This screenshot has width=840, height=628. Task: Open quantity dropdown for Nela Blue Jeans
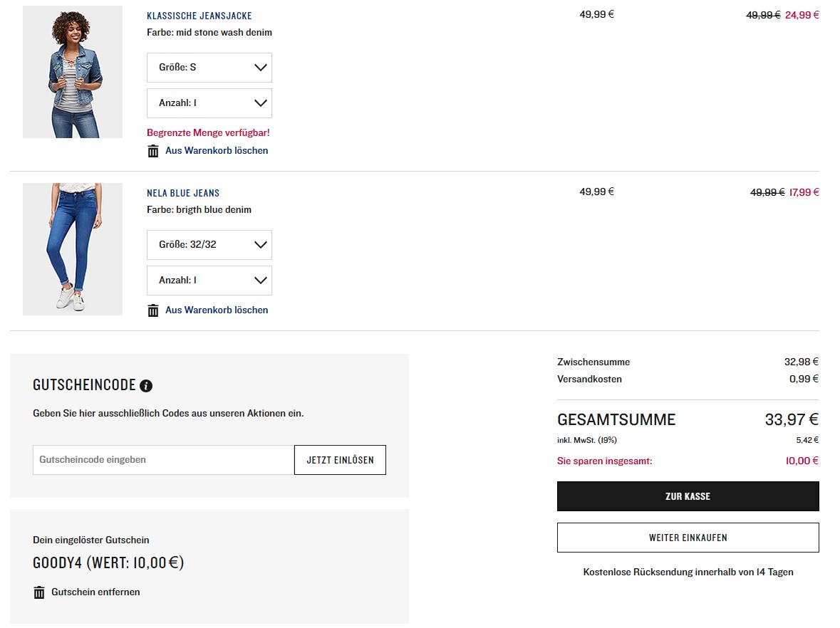tap(209, 281)
